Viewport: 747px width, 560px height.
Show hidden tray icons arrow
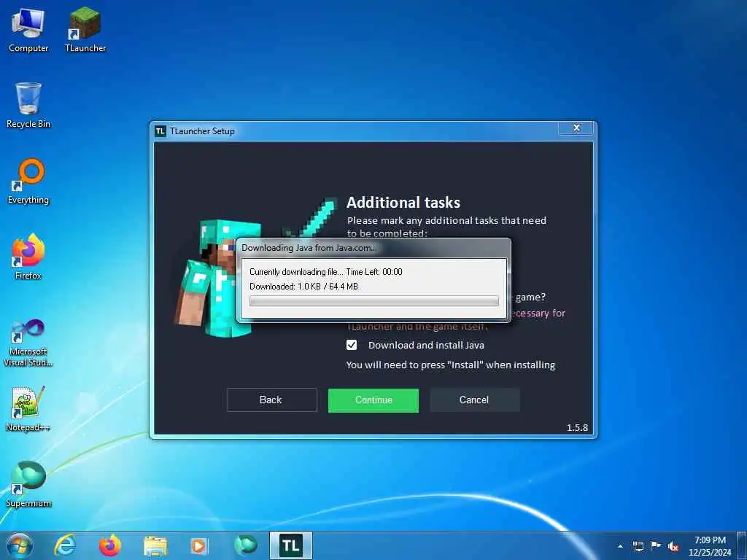pyautogui.click(x=620, y=546)
